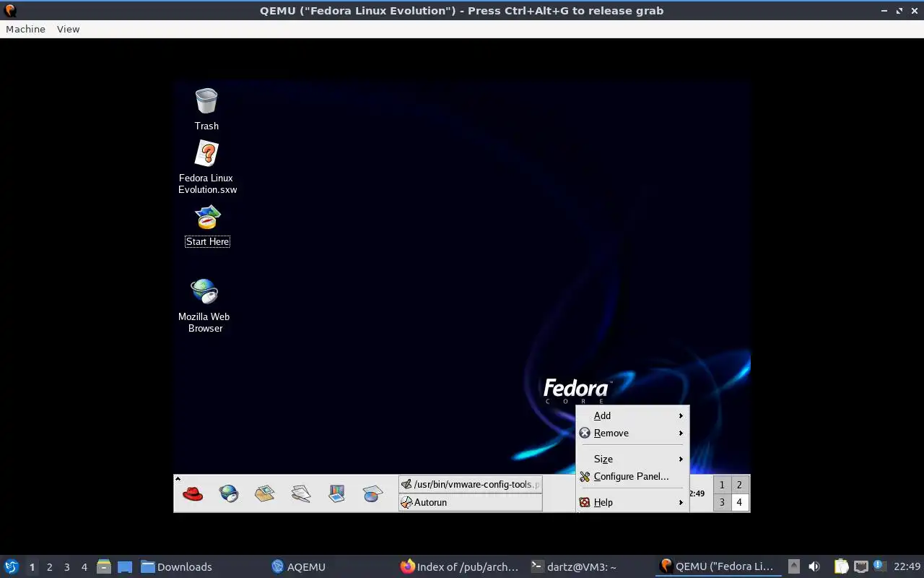
Task: Open Evolution mail launcher in panel
Action: point(264,494)
